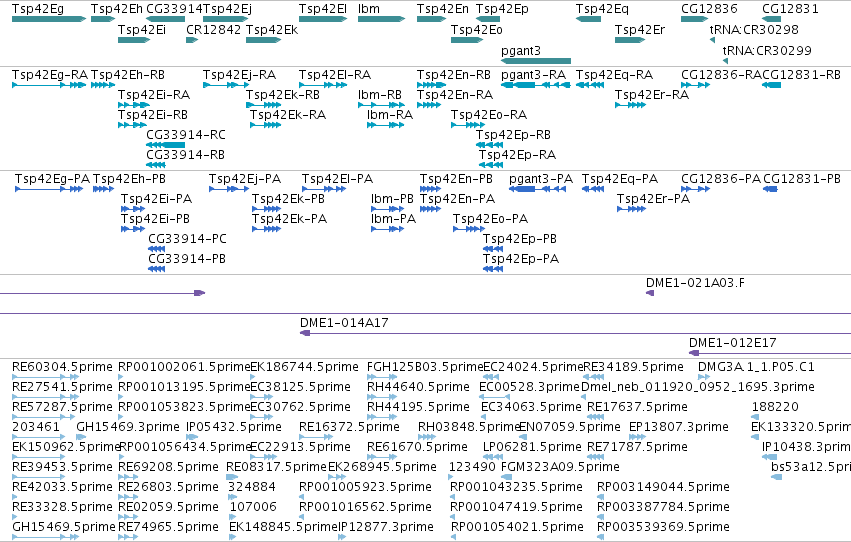This screenshot has height=542, width=851.
Task: Open EST FGM323A09.5prime
Action: point(560,468)
